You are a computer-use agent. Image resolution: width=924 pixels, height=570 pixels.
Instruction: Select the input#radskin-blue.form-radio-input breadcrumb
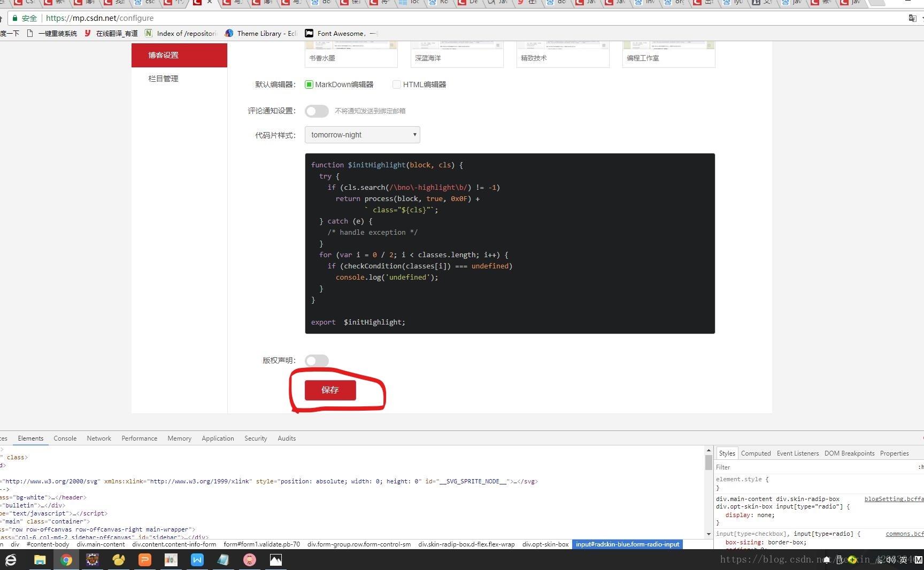coord(627,544)
